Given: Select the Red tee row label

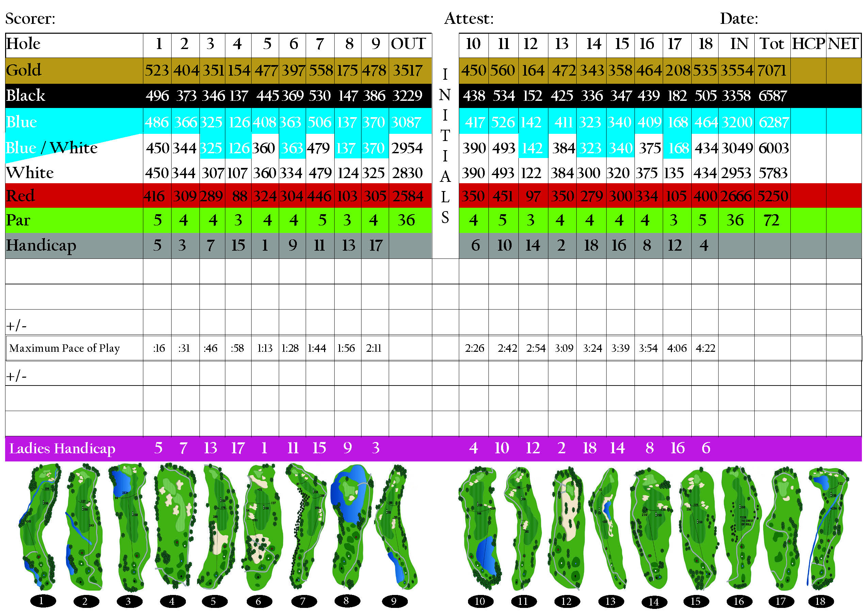Looking at the screenshot, I should pyautogui.click(x=20, y=196).
